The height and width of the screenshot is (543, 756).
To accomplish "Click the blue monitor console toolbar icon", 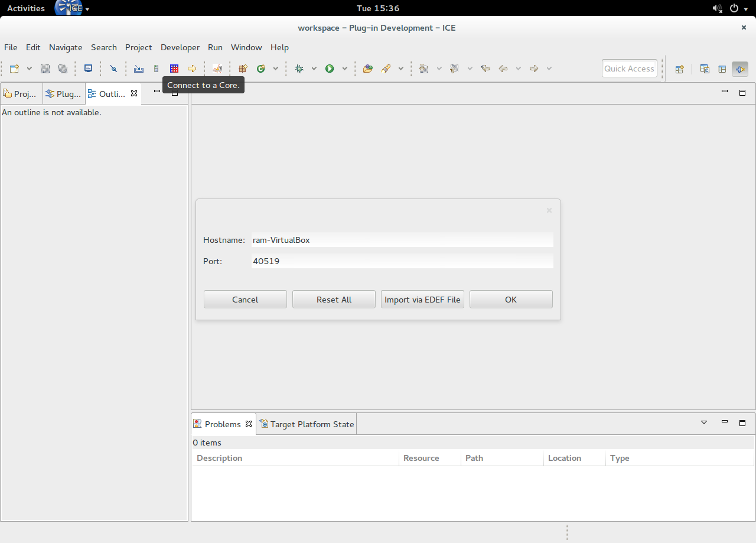I will 88,69.
